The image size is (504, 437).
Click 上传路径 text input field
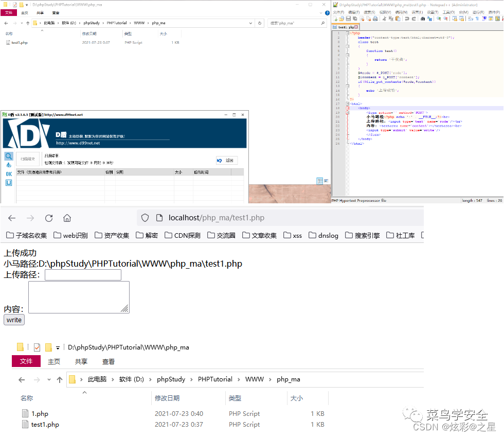pyautogui.click(x=83, y=275)
